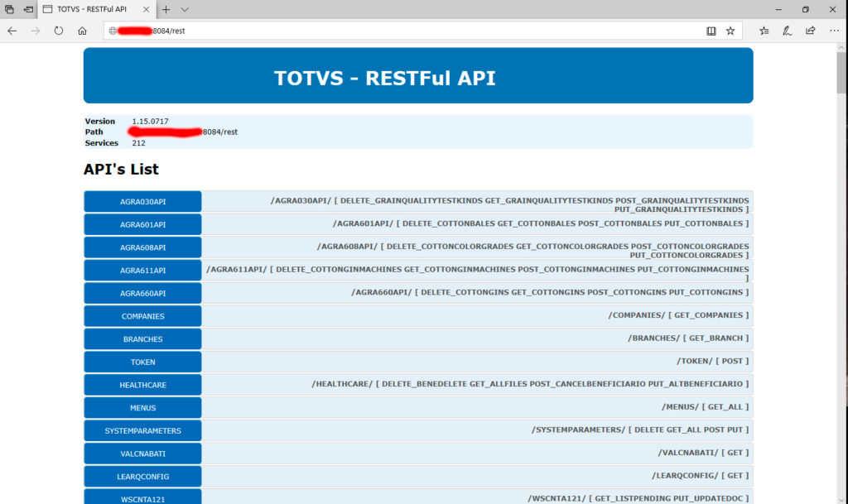
Task: Click the page vertical scrollbar thumb
Action: 841,73
